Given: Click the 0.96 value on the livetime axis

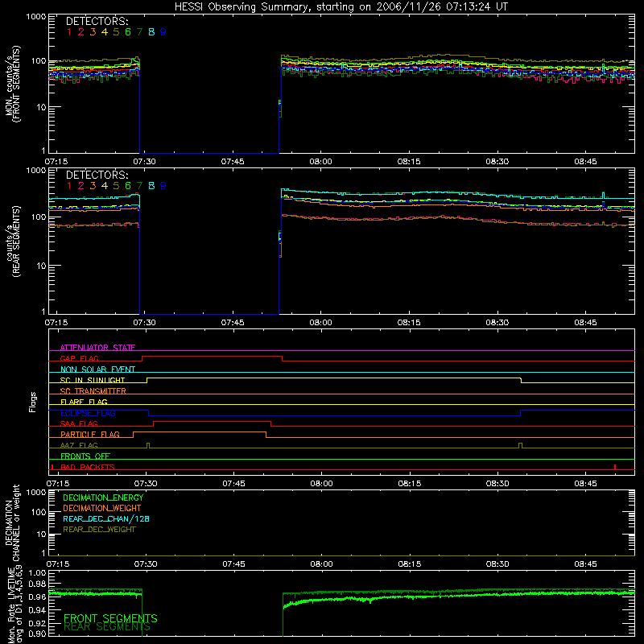Looking at the screenshot, I should coord(37,597).
